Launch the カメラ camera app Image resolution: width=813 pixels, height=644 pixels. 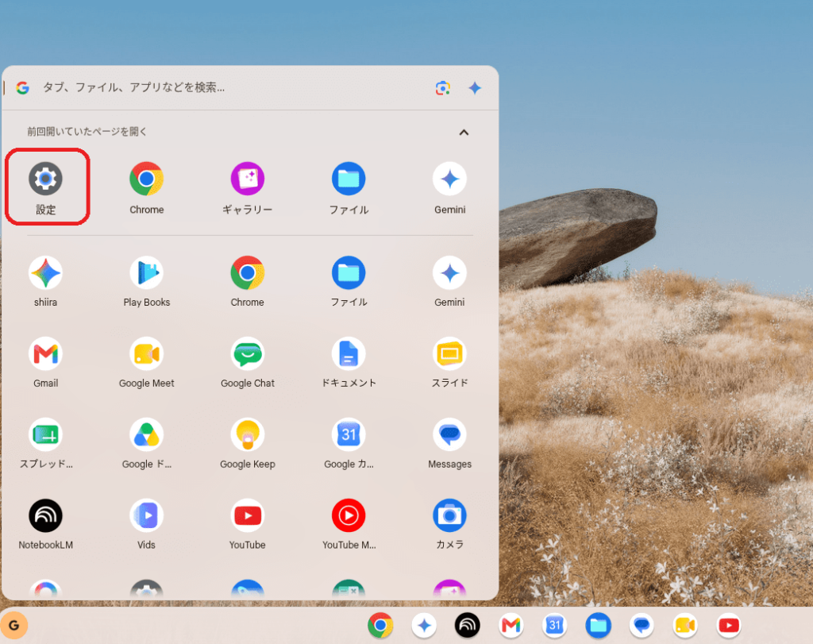(449, 524)
